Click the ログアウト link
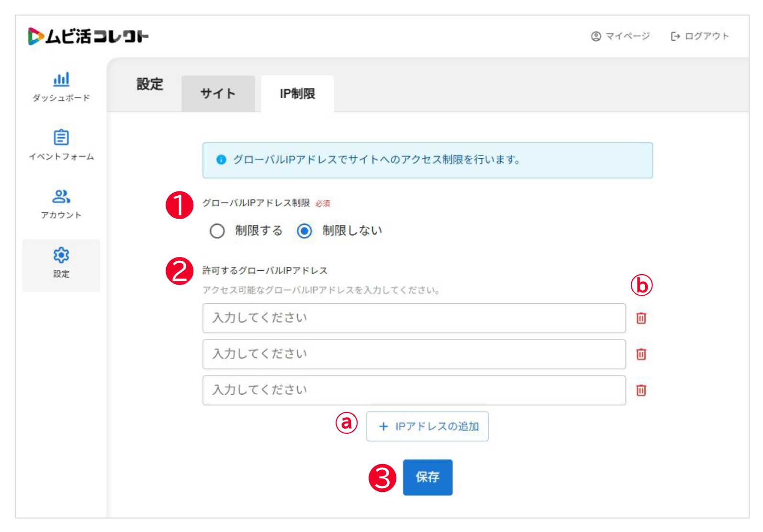The width and height of the screenshot is (763, 532). click(700, 36)
